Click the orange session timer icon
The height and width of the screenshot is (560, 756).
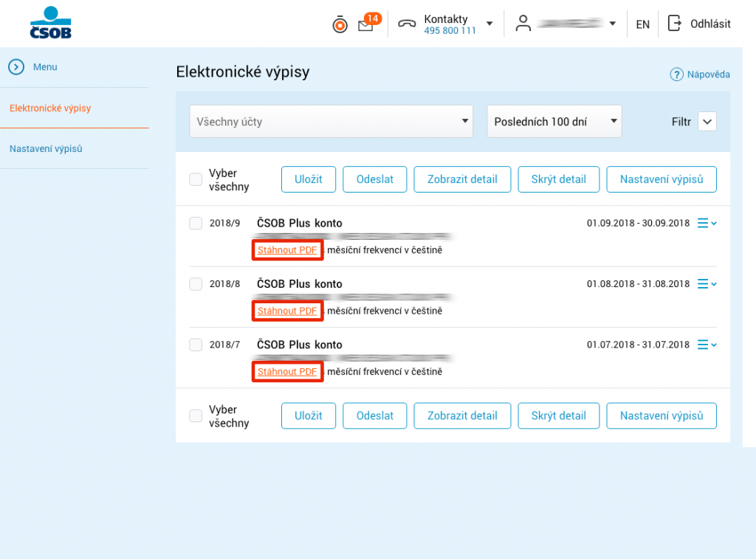point(340,25)
